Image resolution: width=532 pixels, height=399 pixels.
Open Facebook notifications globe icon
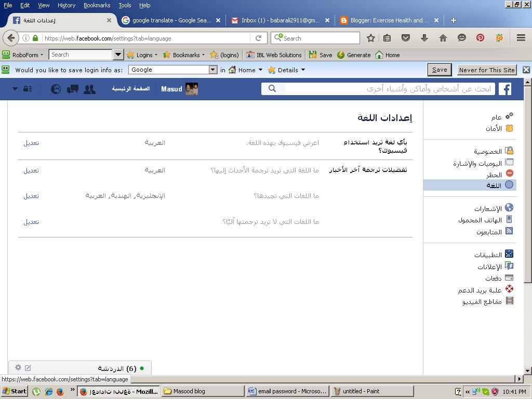tap(56, 89)
